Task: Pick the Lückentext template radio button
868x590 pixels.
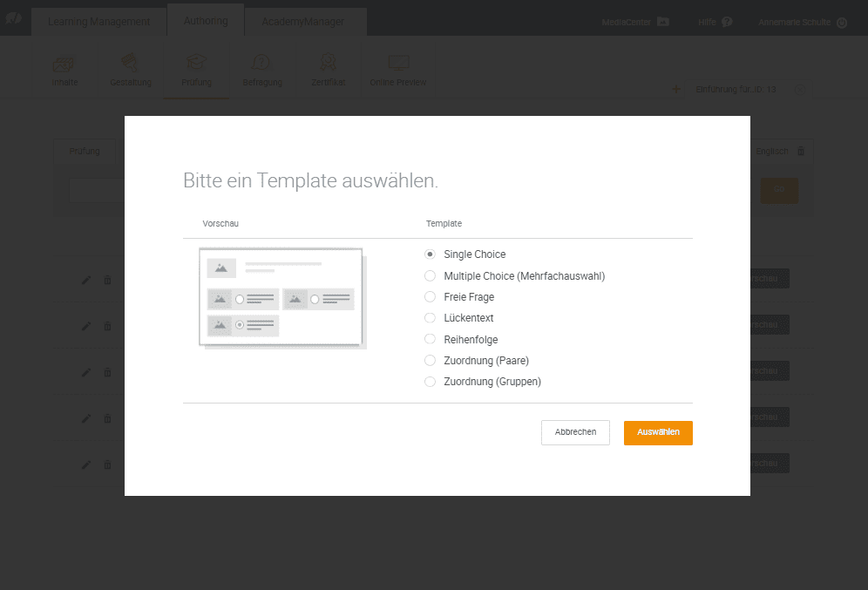Action: 430,318
